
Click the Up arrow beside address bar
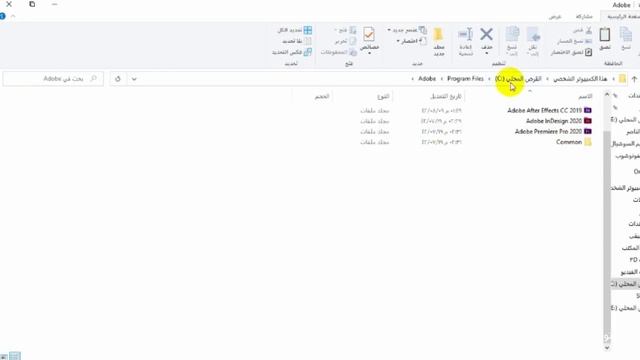(x=634, y=79)
